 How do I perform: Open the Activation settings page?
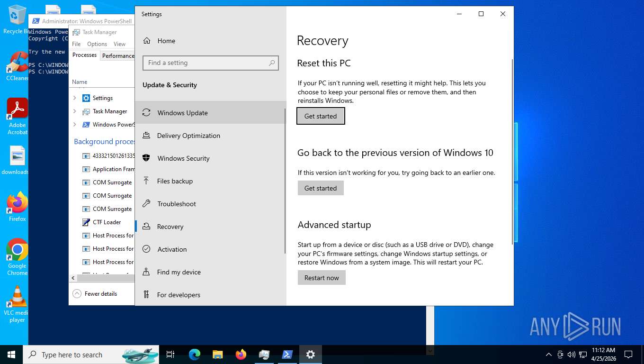211,249
